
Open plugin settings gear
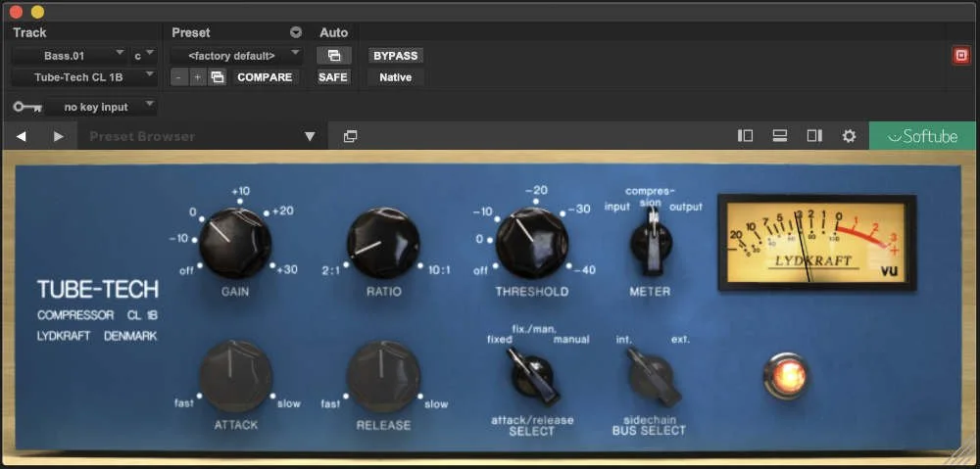pyautogui.click(x=849, y=135)
